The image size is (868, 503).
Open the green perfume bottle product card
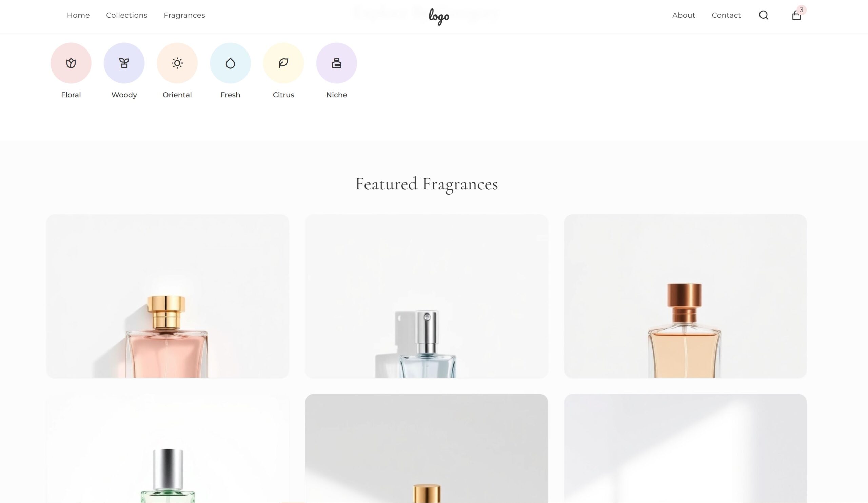coord(168,448)
